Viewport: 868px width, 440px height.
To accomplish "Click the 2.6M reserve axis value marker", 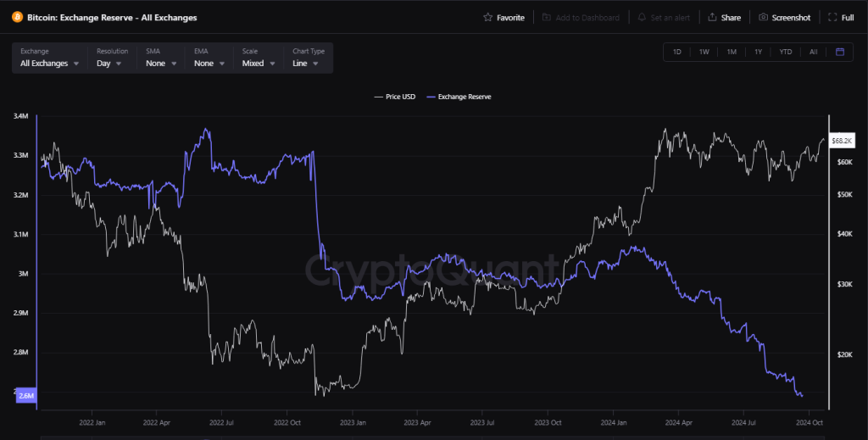I will 26,395.
